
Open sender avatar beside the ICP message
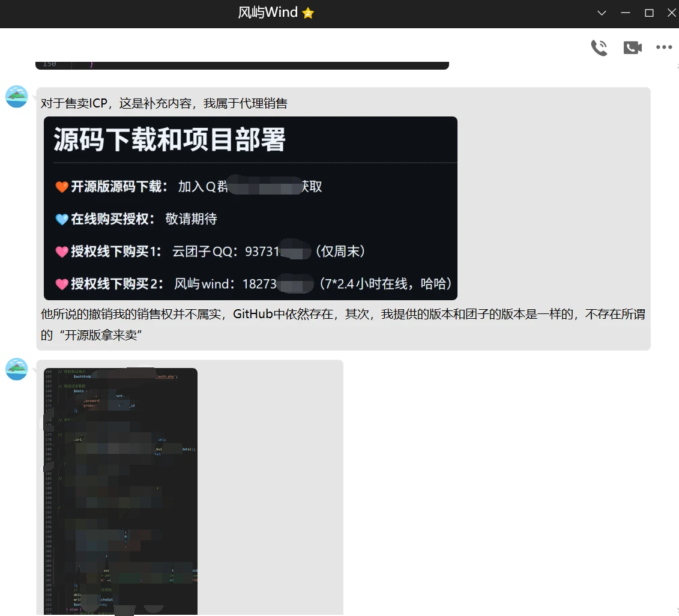click(17, 97)
